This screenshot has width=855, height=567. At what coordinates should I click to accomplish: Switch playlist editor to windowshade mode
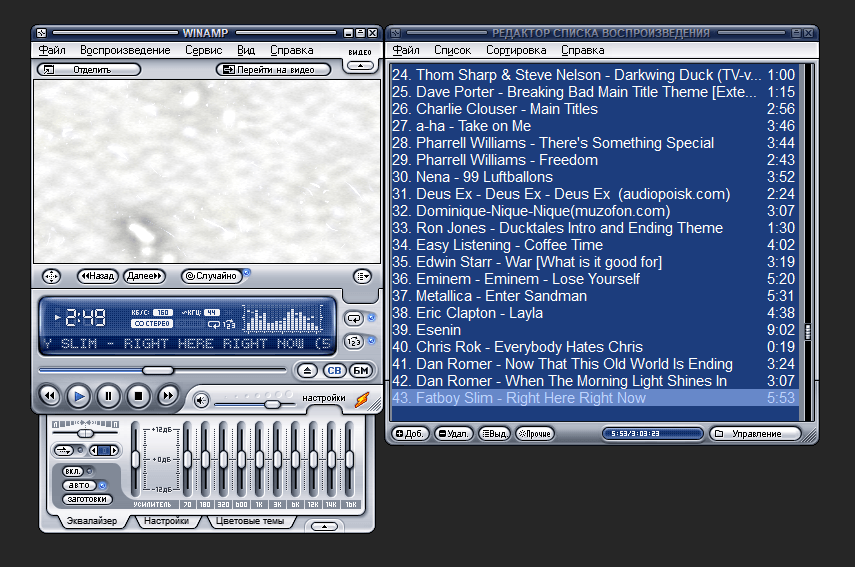(x=796, y=33)
